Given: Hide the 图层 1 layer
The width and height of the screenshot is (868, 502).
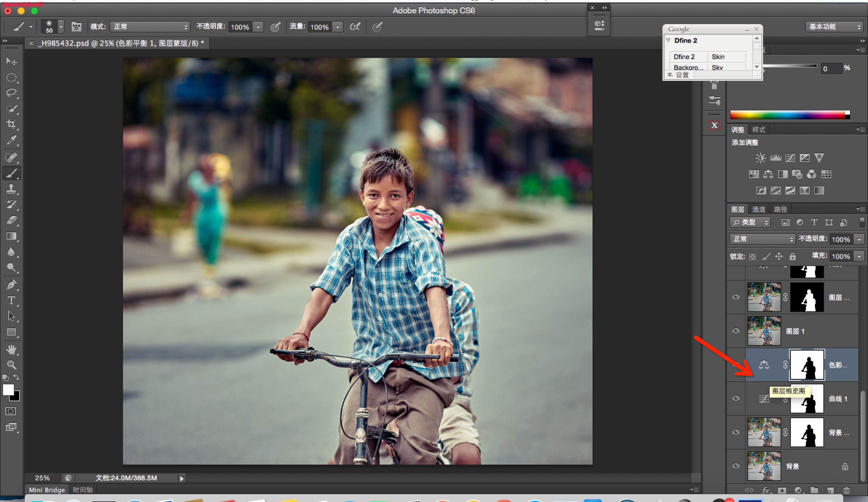Looking at the screenshot, I should point(736,331).
